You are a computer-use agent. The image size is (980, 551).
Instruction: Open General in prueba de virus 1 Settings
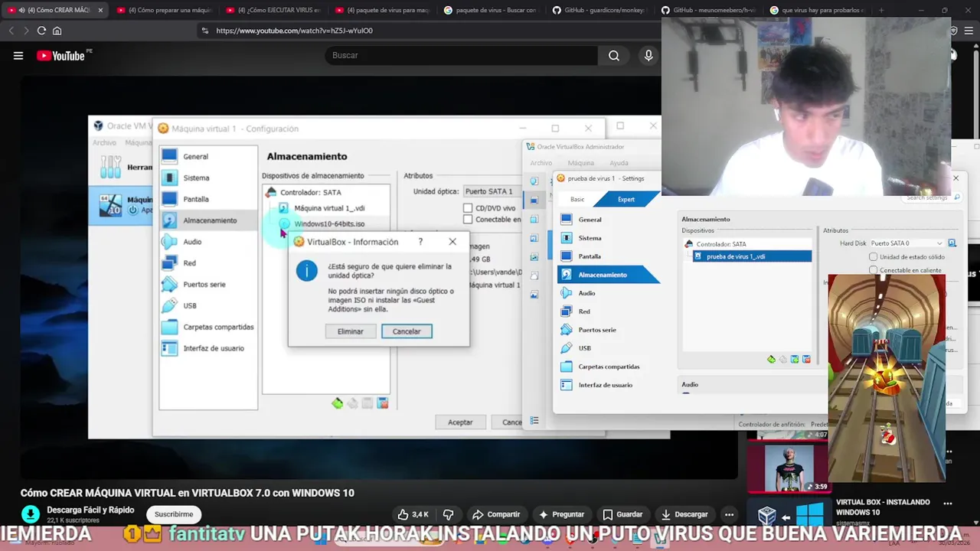[590, 220]
